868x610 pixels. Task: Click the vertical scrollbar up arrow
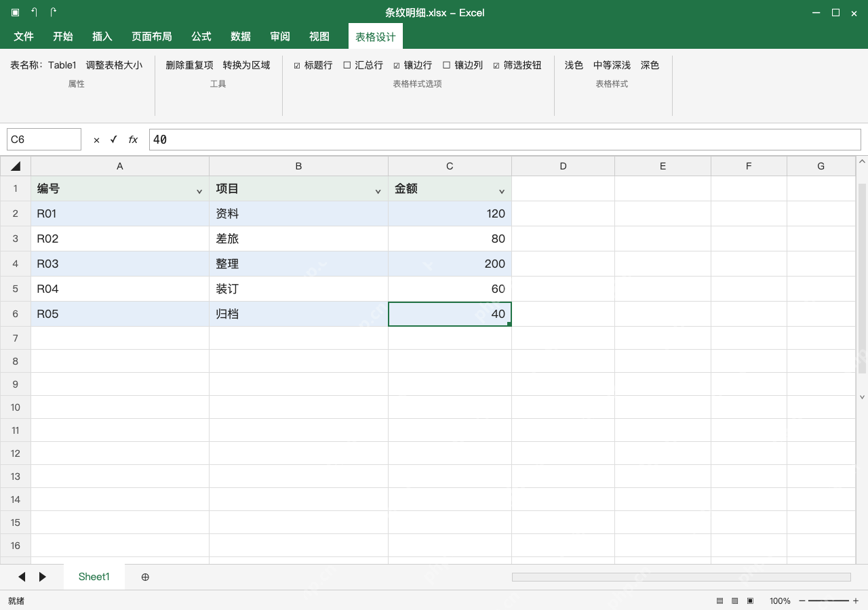coord(862,161)
